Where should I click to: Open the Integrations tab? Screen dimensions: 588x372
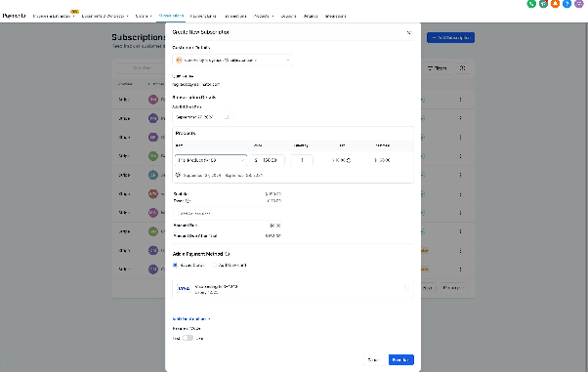point(335,17)
